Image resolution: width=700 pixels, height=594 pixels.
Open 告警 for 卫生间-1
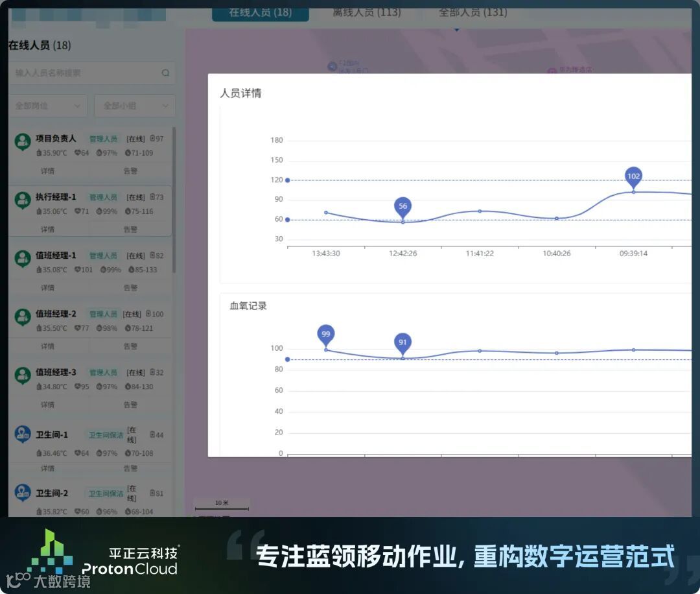tap(130, 468)
